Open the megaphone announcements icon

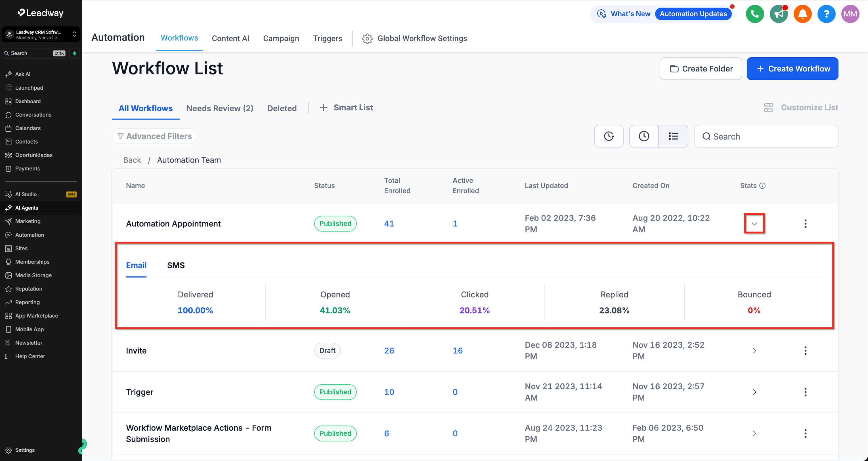779,14
